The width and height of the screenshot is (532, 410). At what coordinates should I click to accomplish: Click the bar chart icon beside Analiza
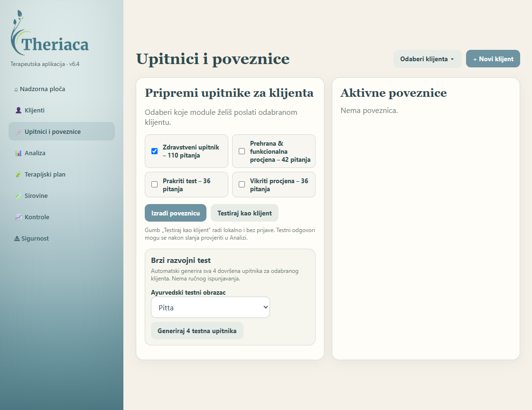(x=19, y=153)
